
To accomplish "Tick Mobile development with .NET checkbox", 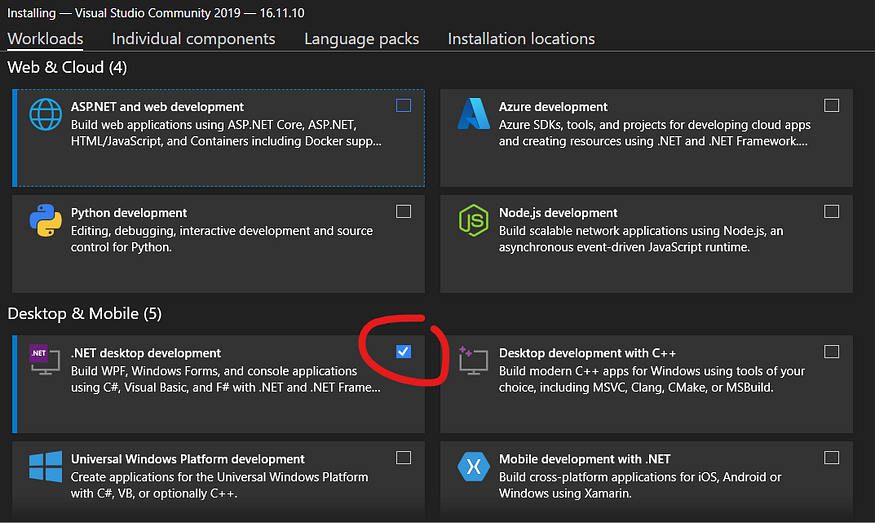I will click(831, 458).
